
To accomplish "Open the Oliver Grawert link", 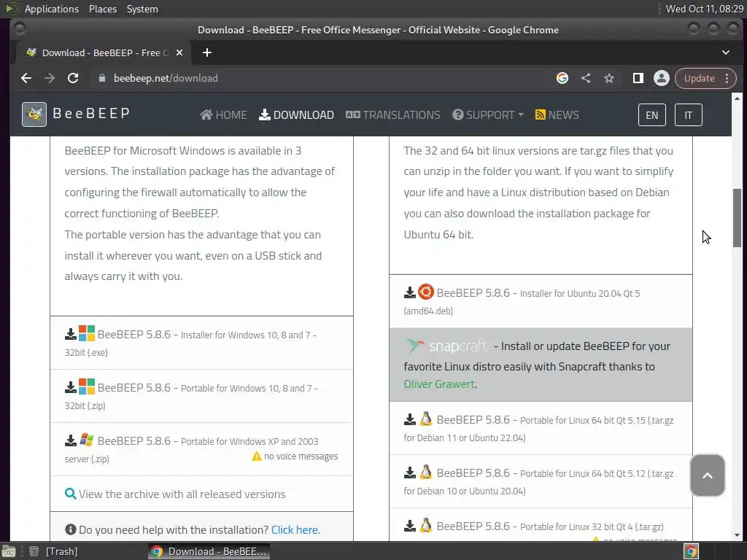I will click(x=439, y=384).
